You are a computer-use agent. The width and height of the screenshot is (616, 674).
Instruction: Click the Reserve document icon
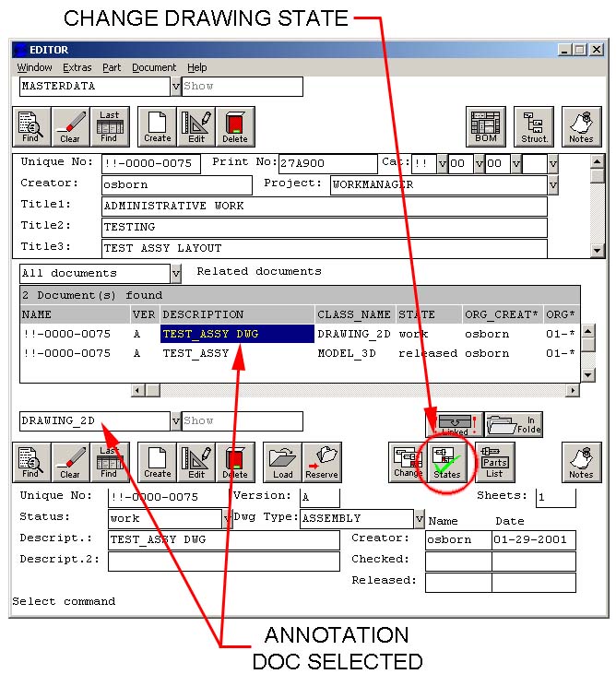pos(322,462)
